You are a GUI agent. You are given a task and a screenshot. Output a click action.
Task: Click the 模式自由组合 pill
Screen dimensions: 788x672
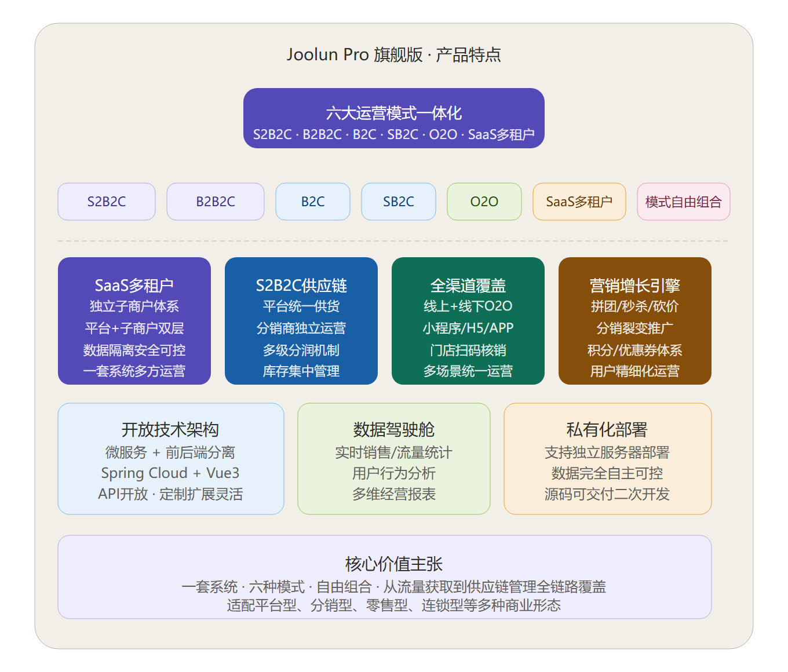point(684,202)
